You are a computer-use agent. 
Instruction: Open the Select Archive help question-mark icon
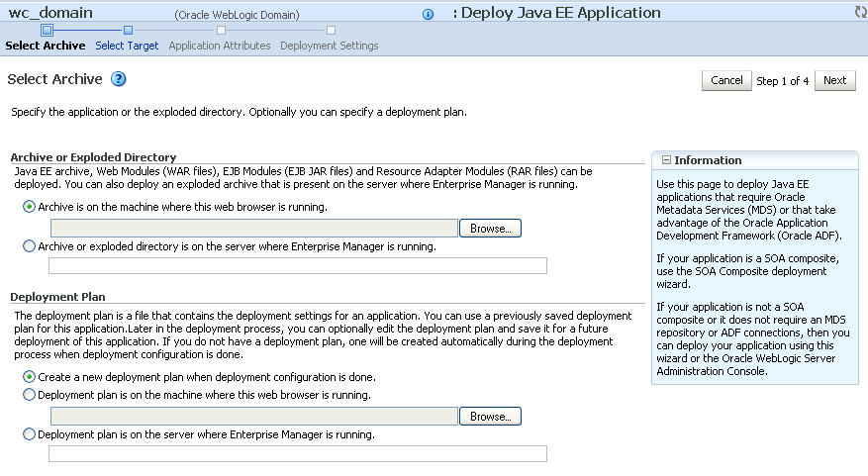click(119, 79)
